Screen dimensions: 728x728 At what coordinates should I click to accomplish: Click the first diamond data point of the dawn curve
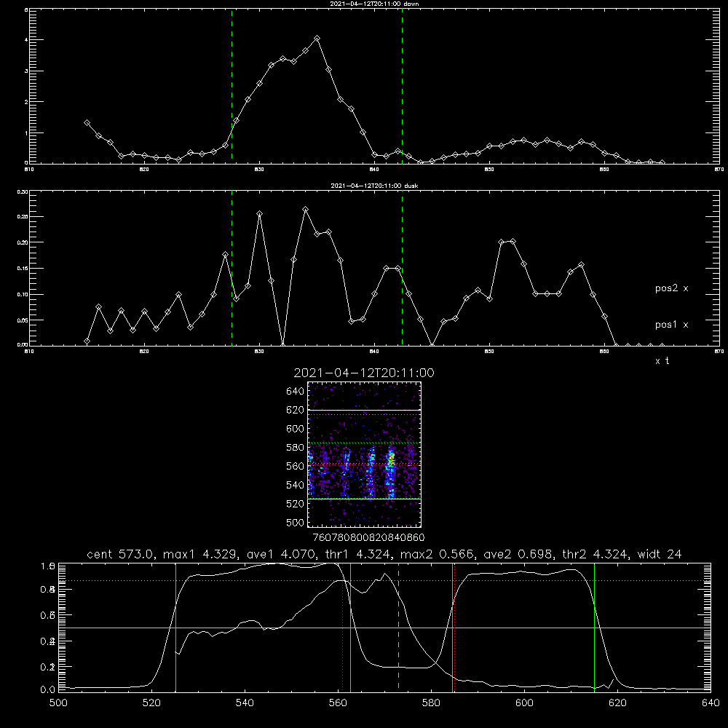[87, 123]
